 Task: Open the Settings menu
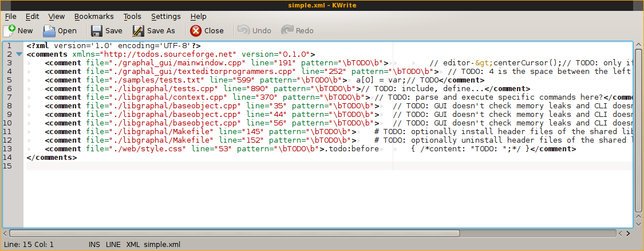[x=166, y=17]
